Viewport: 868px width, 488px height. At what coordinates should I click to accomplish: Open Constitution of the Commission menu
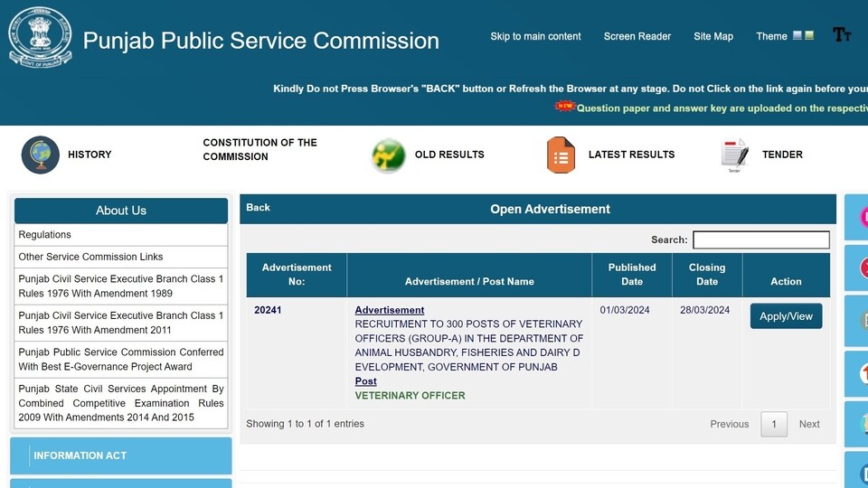point(259,149)
